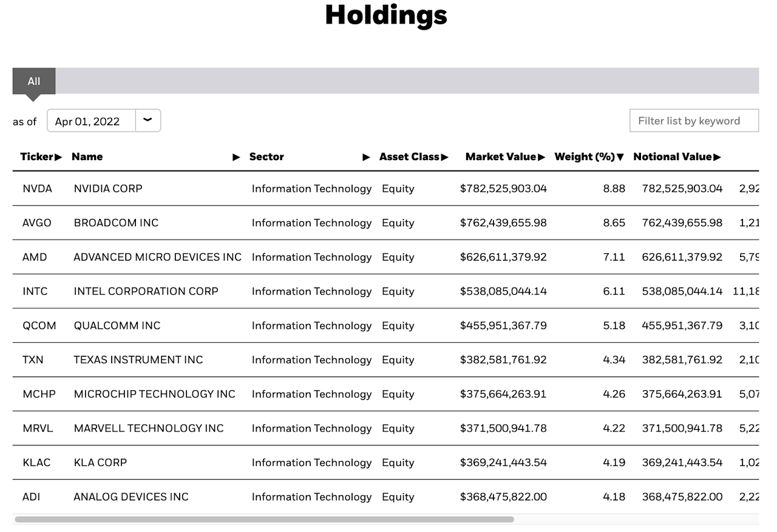Click the 6.11 weight value
The image size is (777, 532).
(x=614, y=291)
